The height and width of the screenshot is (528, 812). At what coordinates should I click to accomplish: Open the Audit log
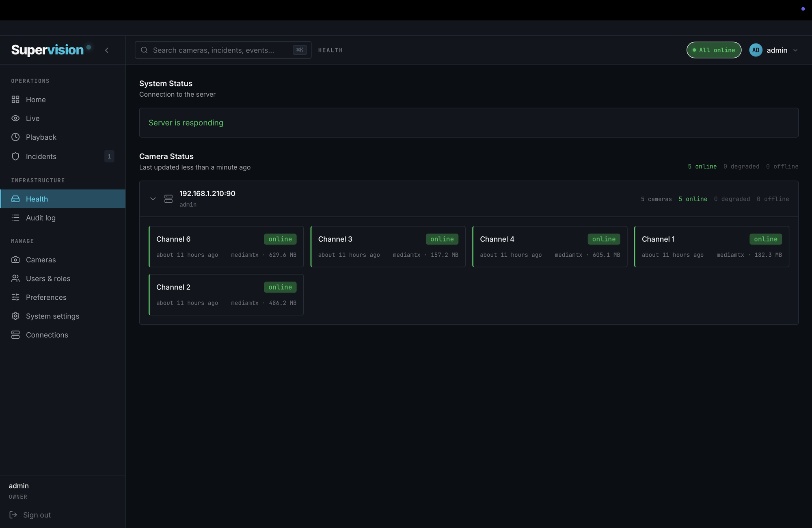[63, 218]
